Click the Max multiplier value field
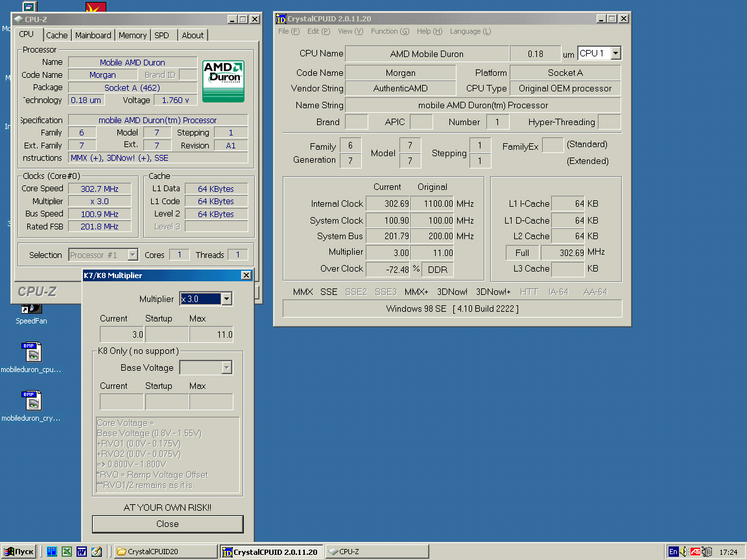Image resolution: width=747 pixels, height=560 pixels. (211, 335)
